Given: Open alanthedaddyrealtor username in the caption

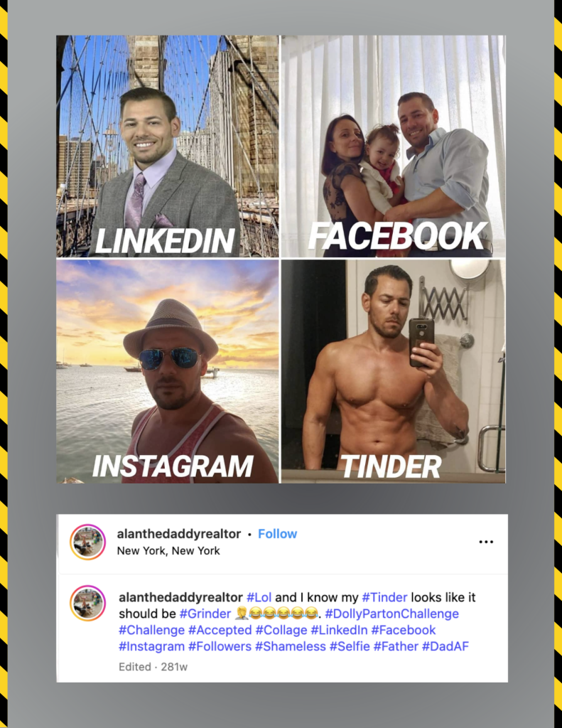Looking at the screenshot, I should (180, 597).
